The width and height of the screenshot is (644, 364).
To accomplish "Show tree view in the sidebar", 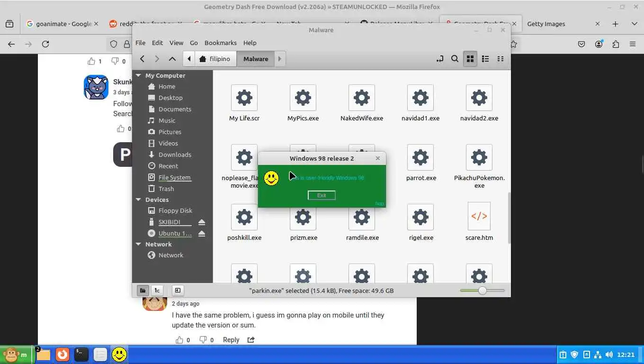I will click(157, 291).
